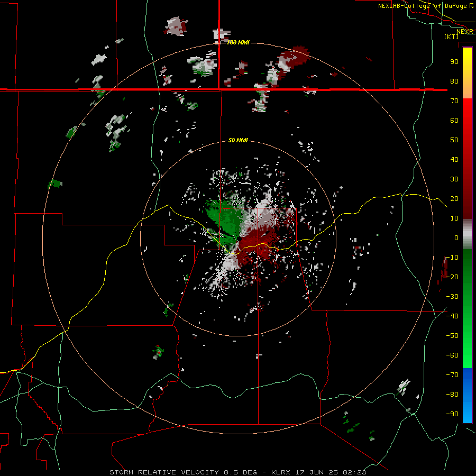The image size is (476, 476).
Task: Click the KLRX station identifier text
Action: [x=280, y=472]
